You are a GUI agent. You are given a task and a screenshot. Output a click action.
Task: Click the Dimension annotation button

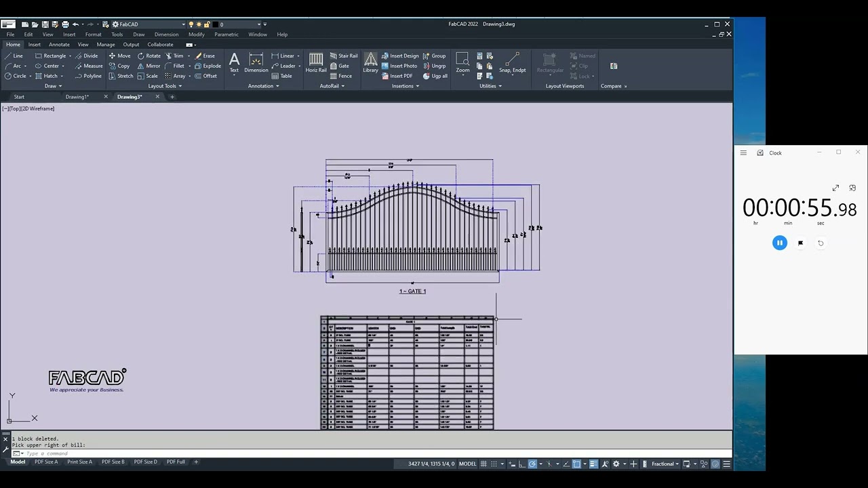[256, 62]
